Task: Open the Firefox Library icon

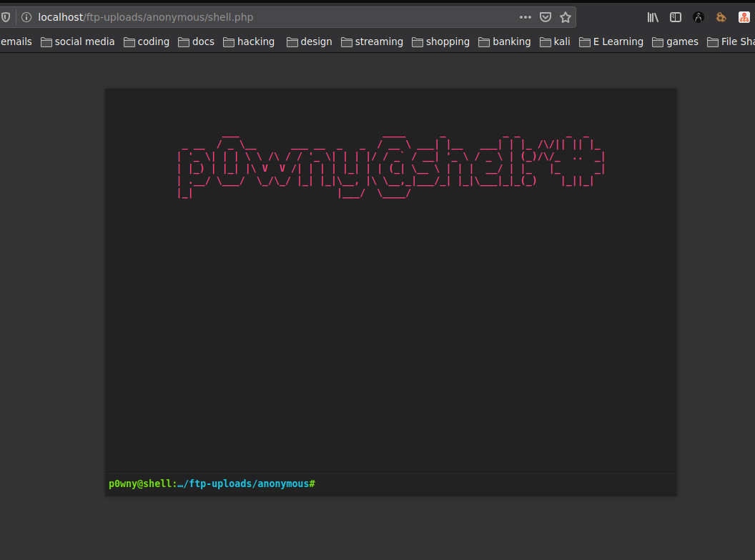Action: [651, 16]
